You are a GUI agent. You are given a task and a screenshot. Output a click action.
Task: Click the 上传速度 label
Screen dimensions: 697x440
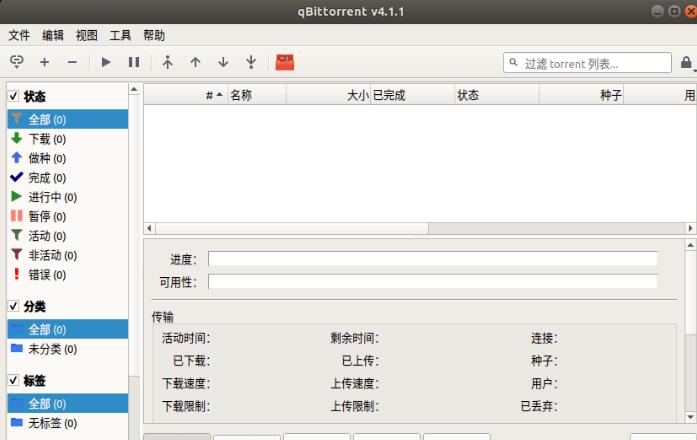(x=354, y=383)
